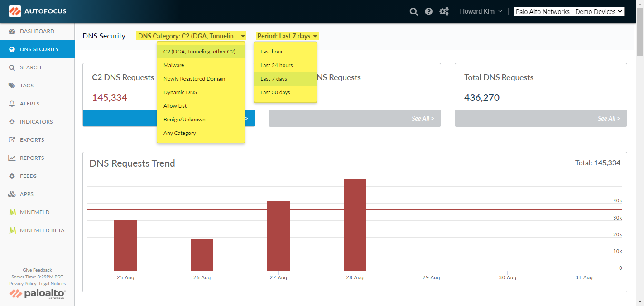Click the Tags icon in sidebar
This screenshot has width=644, height=306.
pos(12,86)
